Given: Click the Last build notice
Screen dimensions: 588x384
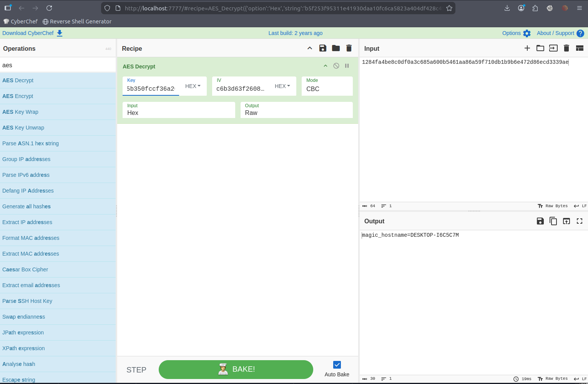Looking at the screenshot, I should [x=296, y=33].
